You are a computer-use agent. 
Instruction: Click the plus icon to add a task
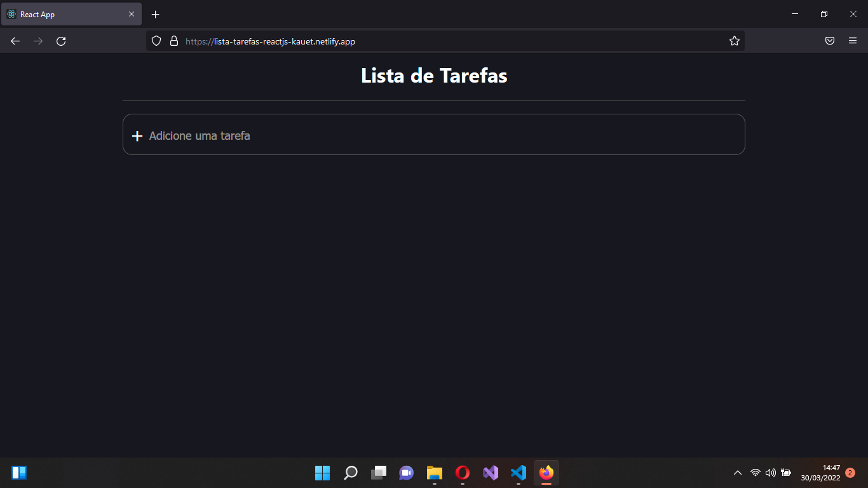(x=137, y=135)
